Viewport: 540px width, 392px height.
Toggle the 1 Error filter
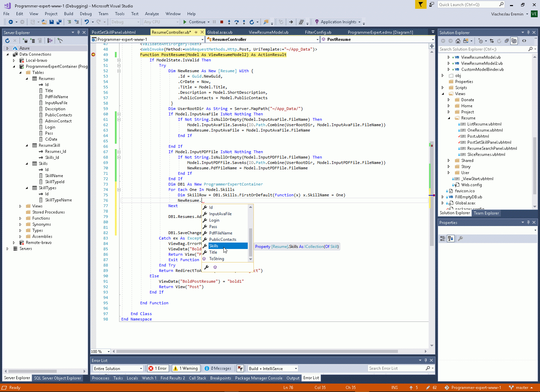tap(158, 368)
